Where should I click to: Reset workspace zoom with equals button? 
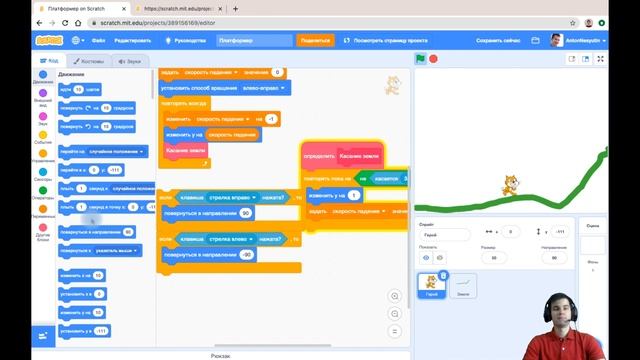tap(395, 331)
